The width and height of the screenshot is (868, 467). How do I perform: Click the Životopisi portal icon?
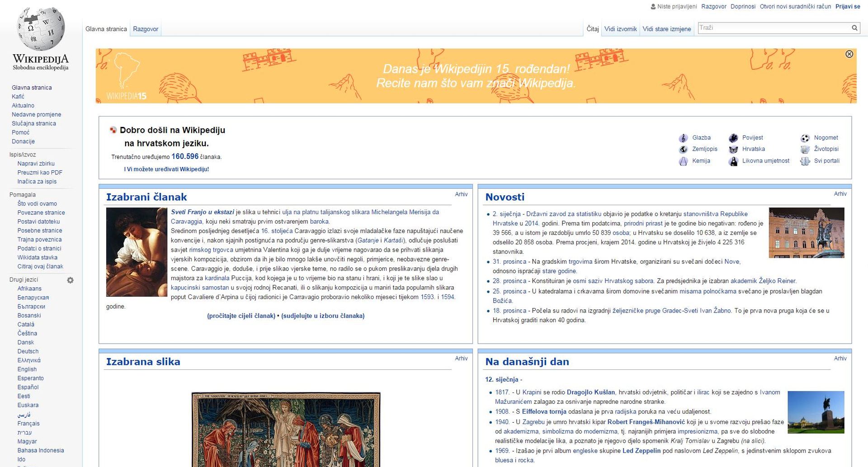805,149
